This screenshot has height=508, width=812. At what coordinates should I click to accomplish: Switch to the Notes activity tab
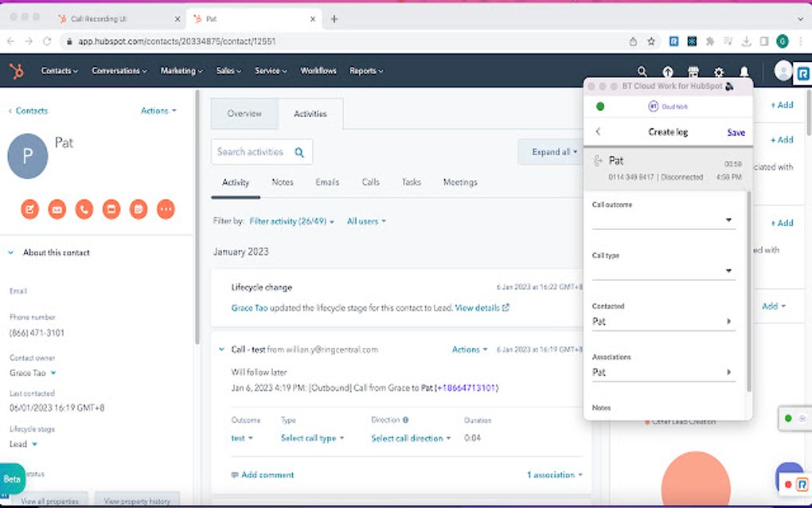tap(283, 182)
